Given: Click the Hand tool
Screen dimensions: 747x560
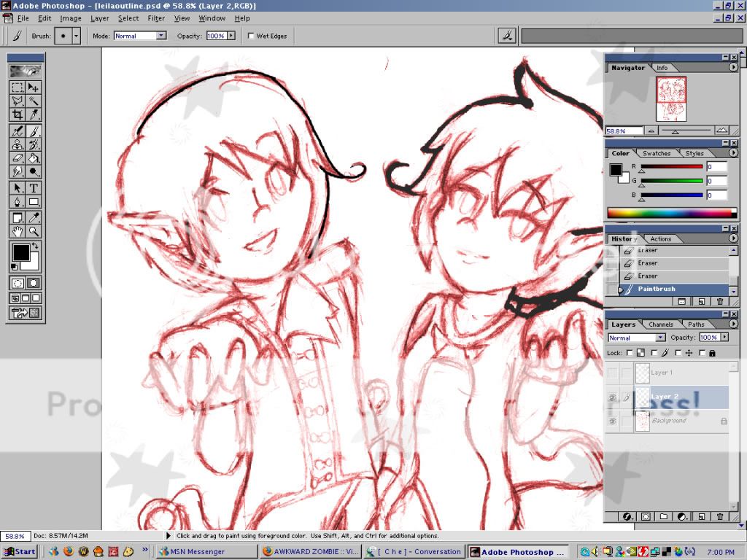Looking at the screenshot, I should pos(18,232).
